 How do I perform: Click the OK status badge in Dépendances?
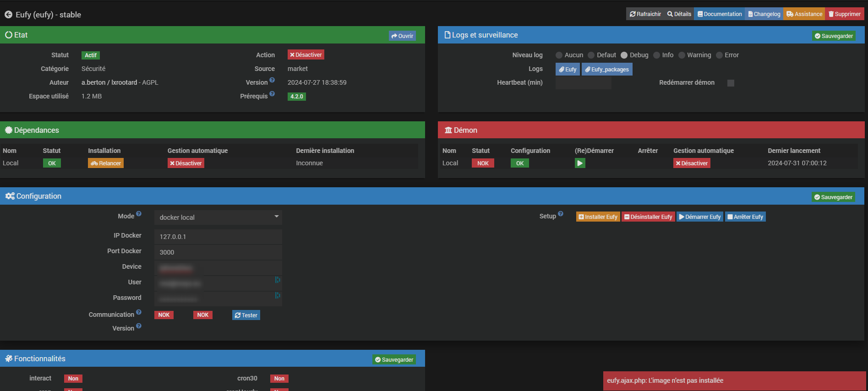pyautogui.click(x=52, y=163)
